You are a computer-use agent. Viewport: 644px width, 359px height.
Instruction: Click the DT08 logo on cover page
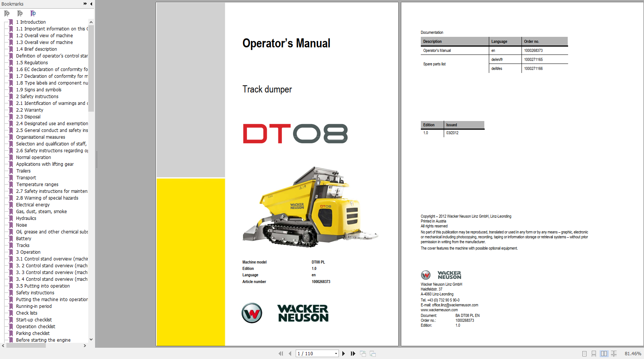[295, 133]
